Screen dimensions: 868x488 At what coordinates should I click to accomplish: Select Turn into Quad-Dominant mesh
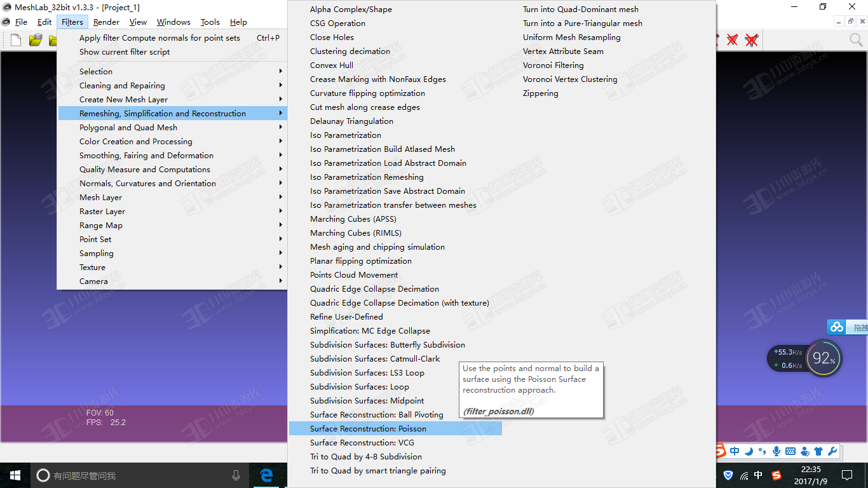click(x=608, y=9)
